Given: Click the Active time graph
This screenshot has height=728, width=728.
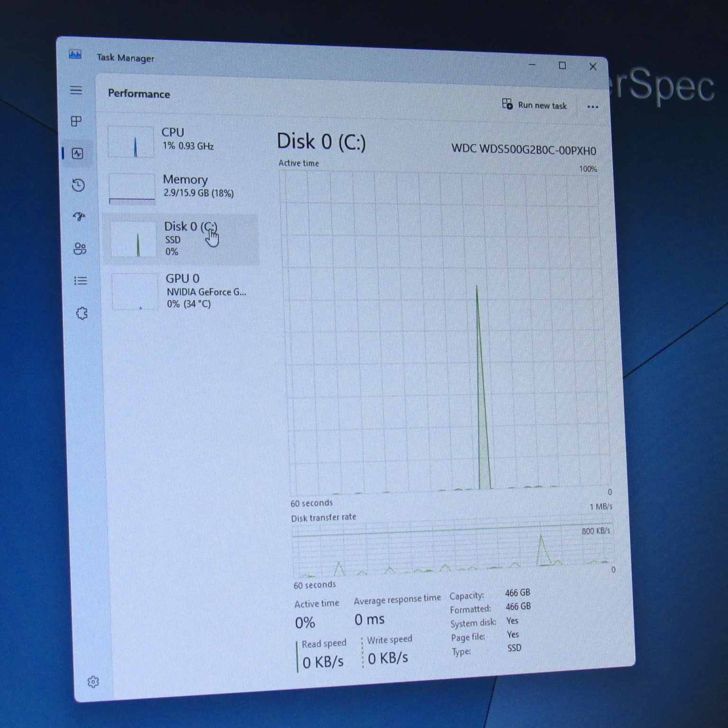Looking at the screenshot, I should [x=446, y=332].
